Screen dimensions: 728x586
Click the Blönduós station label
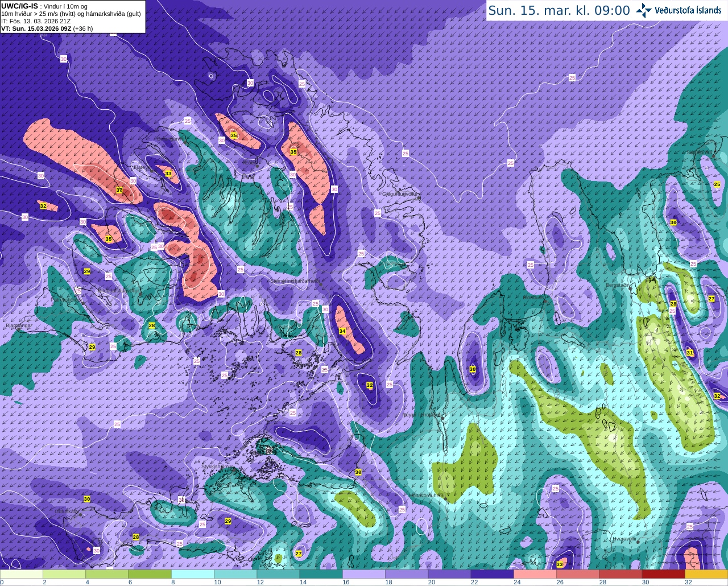(x=534, y=297)
